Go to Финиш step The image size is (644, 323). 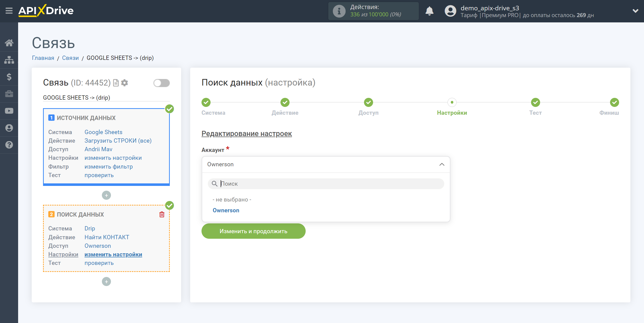(615, 102)
